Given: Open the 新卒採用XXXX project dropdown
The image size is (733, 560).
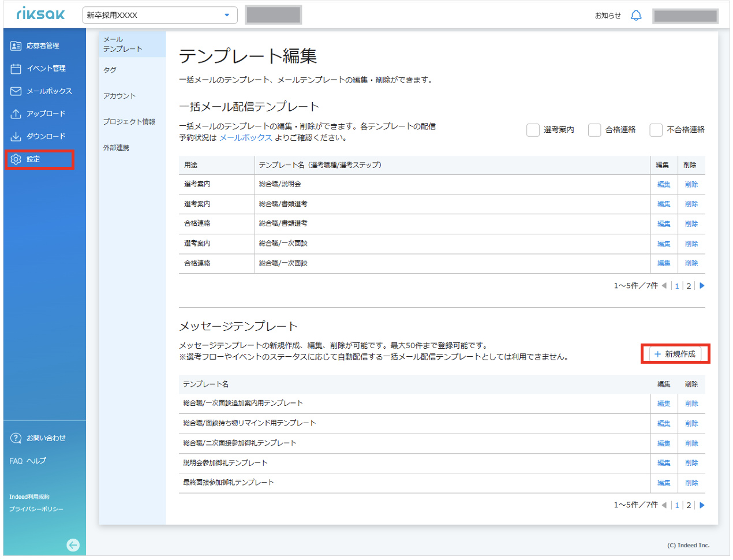Looking at the screenshot, I should [x=160, y=15].
